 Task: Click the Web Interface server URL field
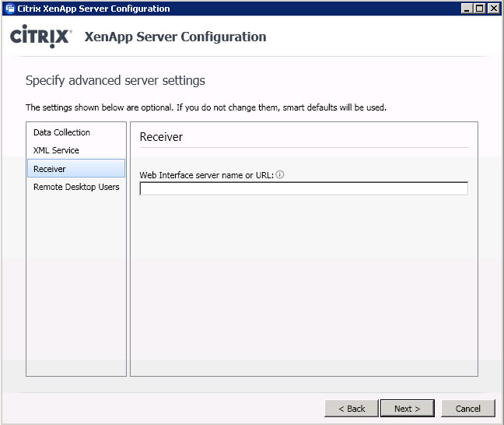(304, 188)
